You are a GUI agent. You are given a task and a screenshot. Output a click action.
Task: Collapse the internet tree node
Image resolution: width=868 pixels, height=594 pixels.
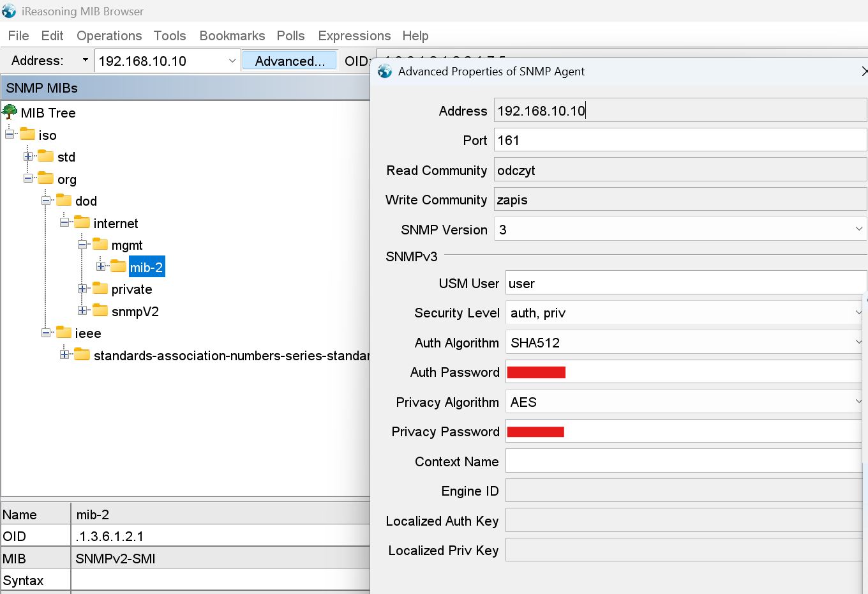click(x=64, y=222)
